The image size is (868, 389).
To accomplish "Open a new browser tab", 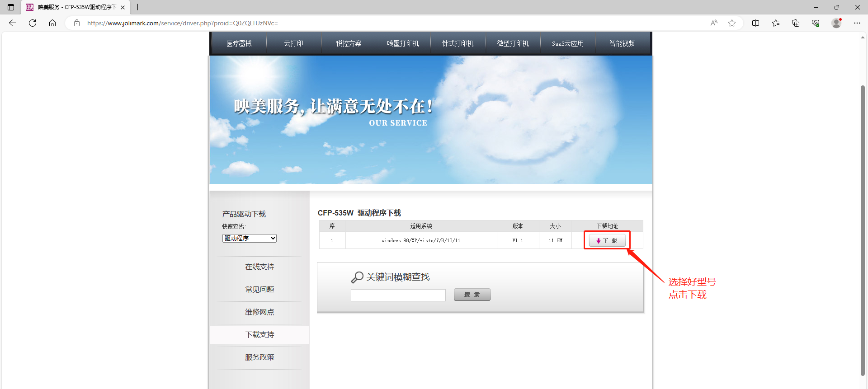I will pyautogui.click(x=138, y=7).
